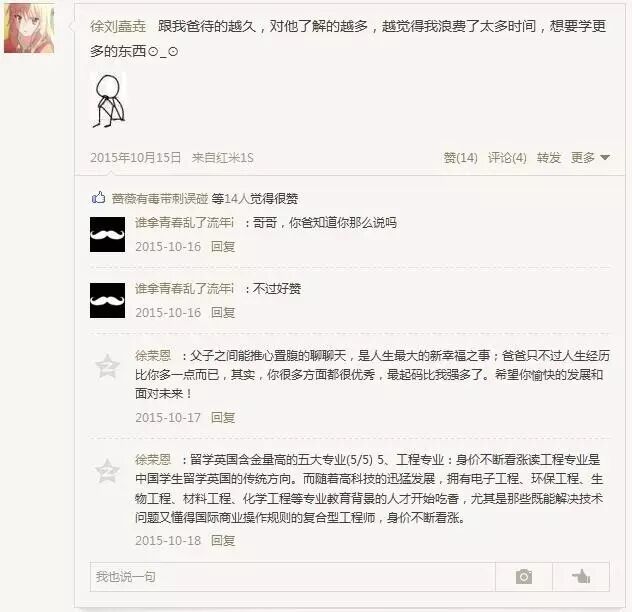
Task: Open liker 蔷薇有毒带刺误碰 profile
Action: pos(160,198)
